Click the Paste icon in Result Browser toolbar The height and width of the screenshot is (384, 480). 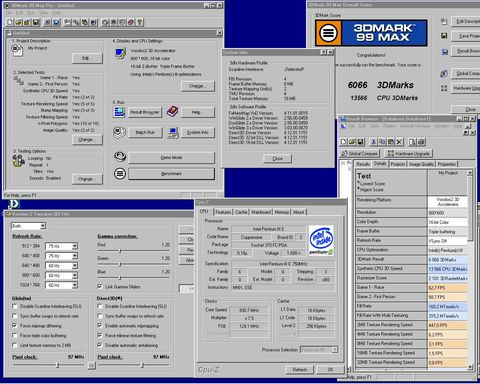point(391,142)
